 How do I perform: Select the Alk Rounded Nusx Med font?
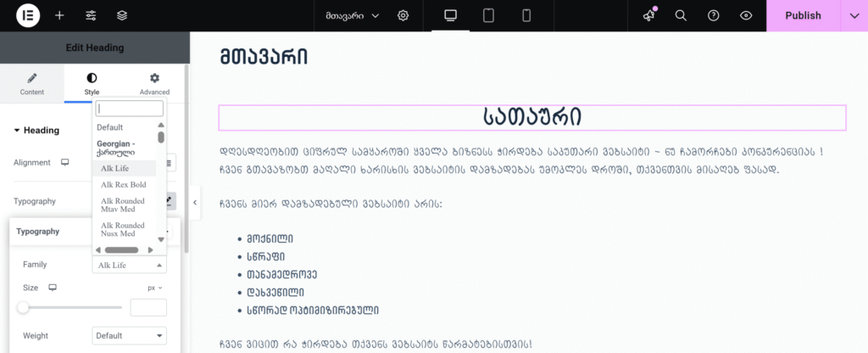(125, 229)
